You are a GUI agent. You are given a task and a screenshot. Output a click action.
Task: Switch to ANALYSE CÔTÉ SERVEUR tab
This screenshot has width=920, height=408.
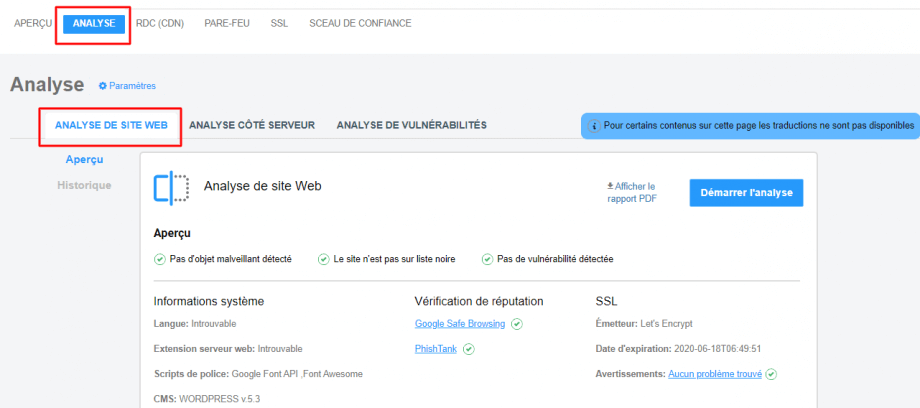click(x=252, y=125)
